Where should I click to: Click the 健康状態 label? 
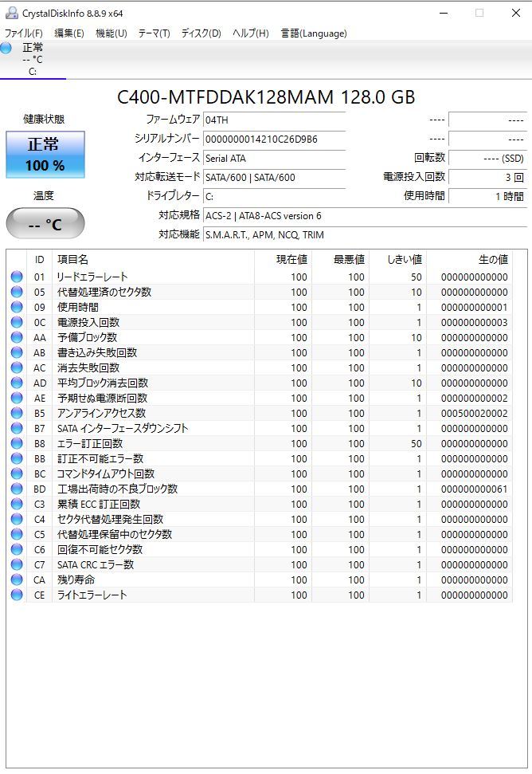pyautogui.click(x=44, y=119)
